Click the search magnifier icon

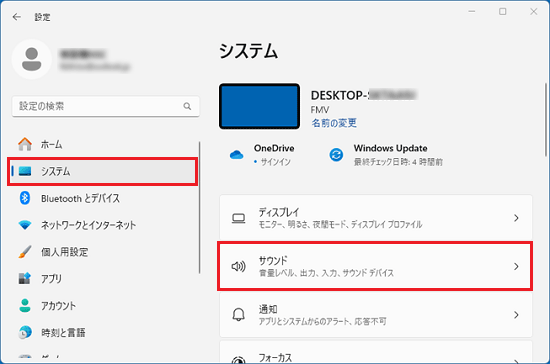click(x=187, y=106)
